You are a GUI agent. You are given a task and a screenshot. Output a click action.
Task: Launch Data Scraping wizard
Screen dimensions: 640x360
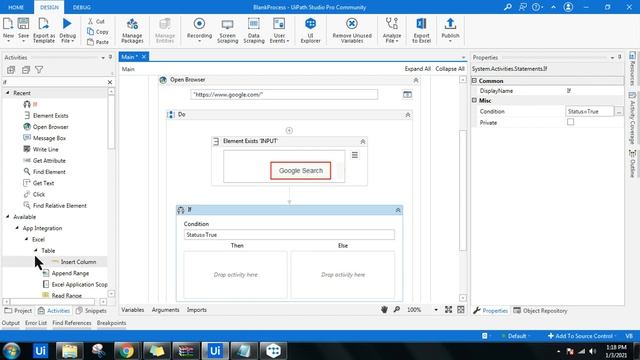254,31
